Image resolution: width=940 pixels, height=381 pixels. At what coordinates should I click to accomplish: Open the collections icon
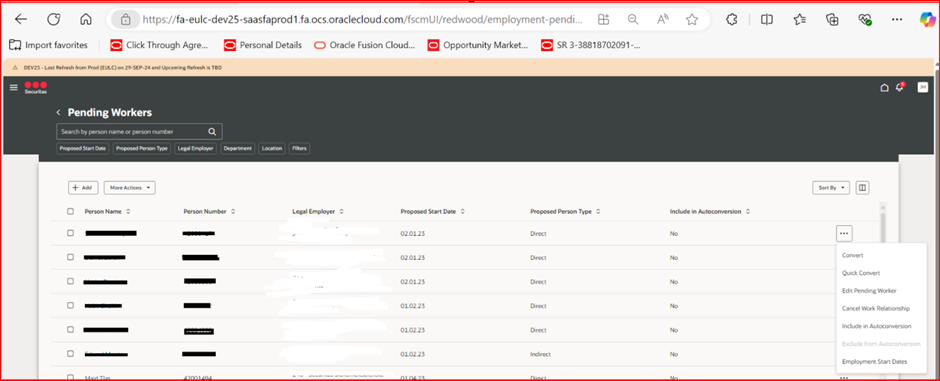(832, 19)
